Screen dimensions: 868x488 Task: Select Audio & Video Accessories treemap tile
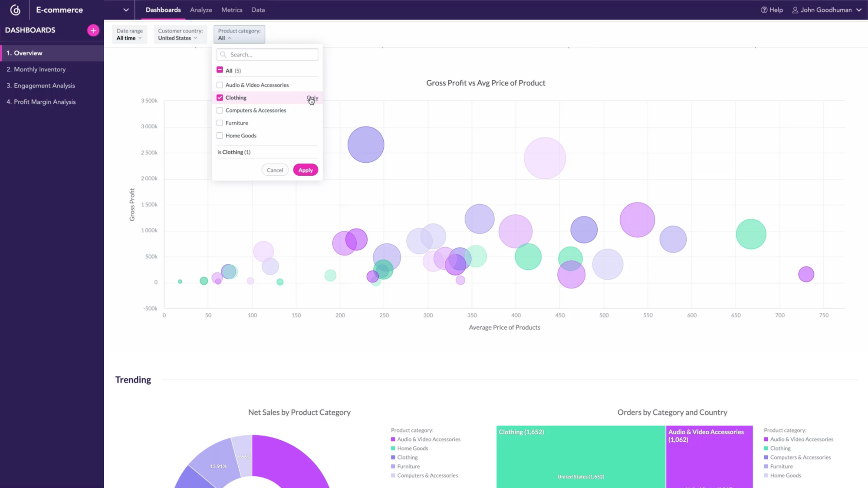709,457
